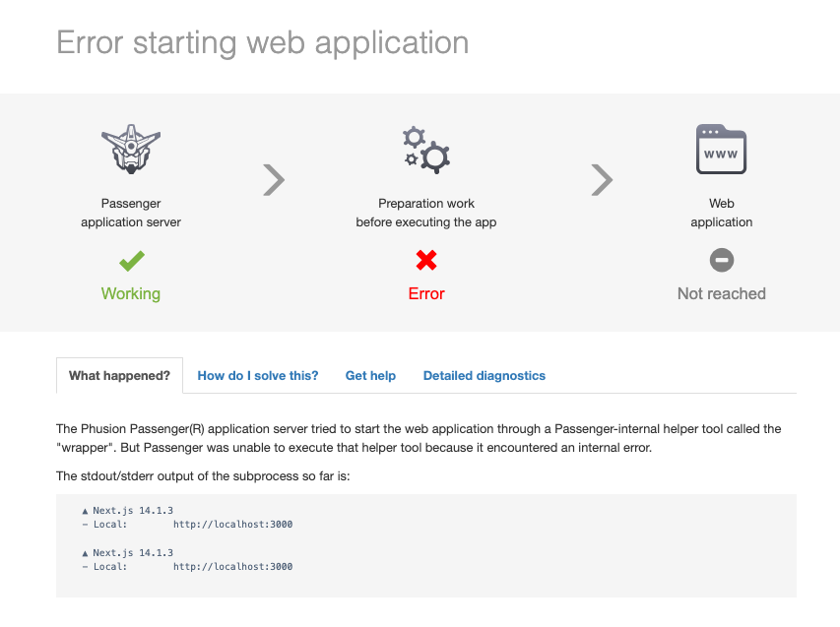
Task: Click the green Working status text
Action: (131, 293)
